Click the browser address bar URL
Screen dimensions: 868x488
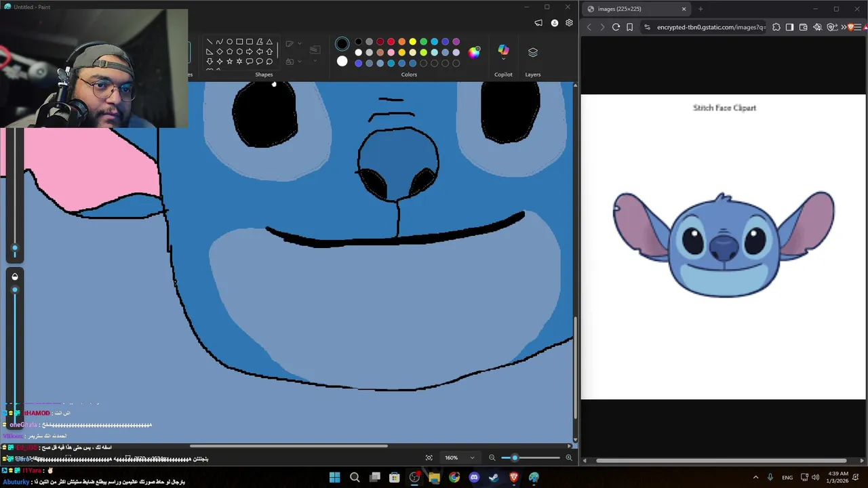(x=711, y=27)
